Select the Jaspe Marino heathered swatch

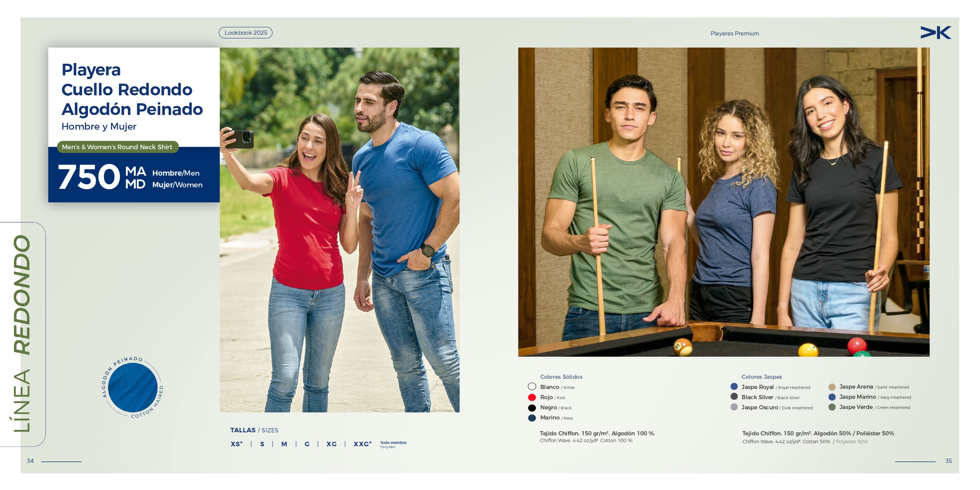point(832,397)
